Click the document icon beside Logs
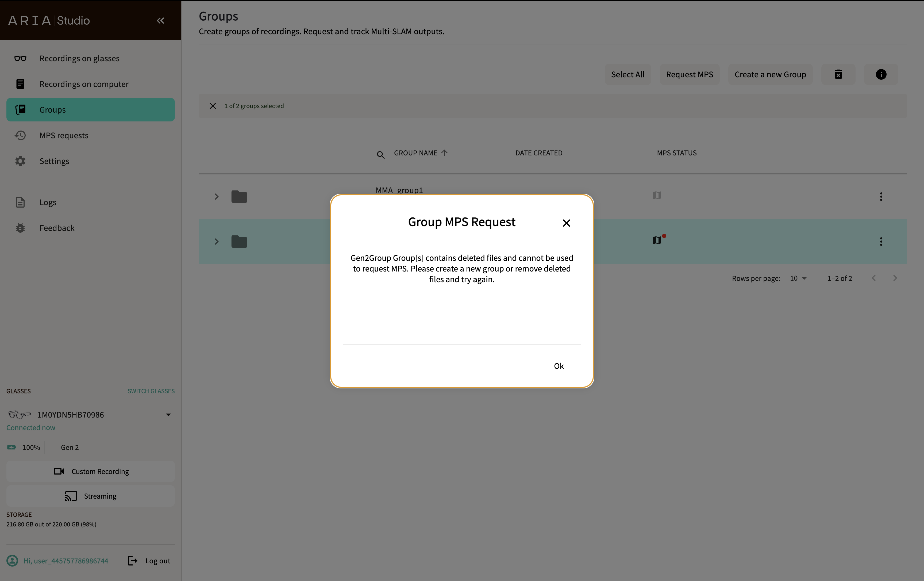The width and height of the screenshot is (924, 581). [x=20, y=202]
